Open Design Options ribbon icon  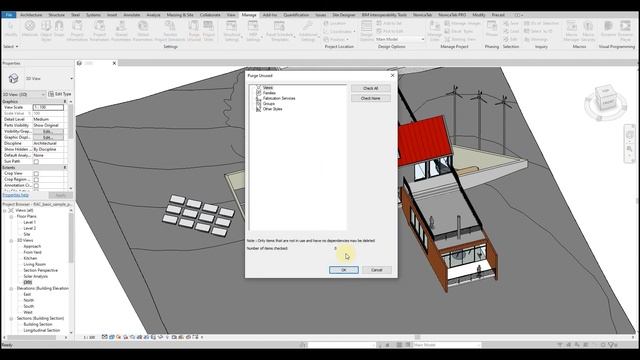pyautogui.click(x=367, y=27)
